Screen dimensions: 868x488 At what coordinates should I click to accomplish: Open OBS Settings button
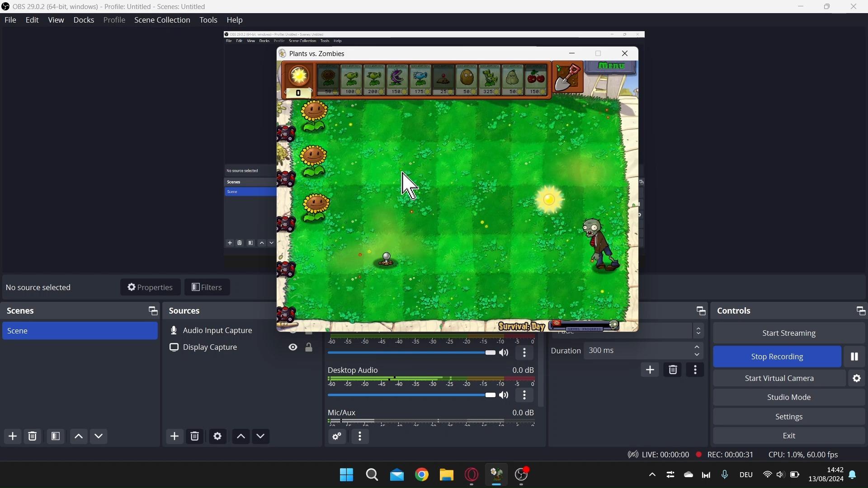pos(789,417)
